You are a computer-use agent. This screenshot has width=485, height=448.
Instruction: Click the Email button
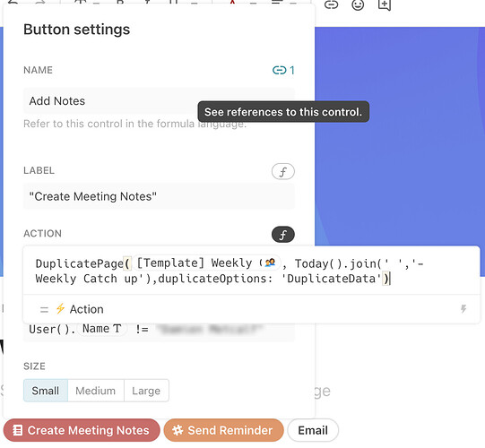point(313,430)
